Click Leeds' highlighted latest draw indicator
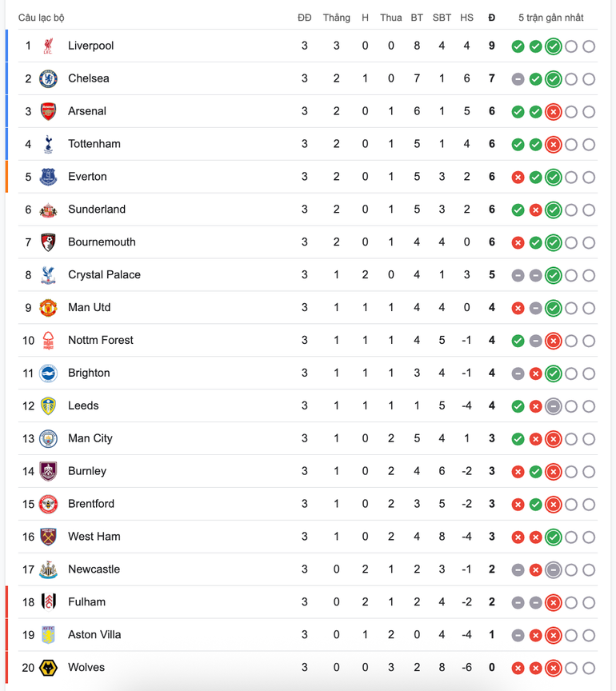 point(553,406)
